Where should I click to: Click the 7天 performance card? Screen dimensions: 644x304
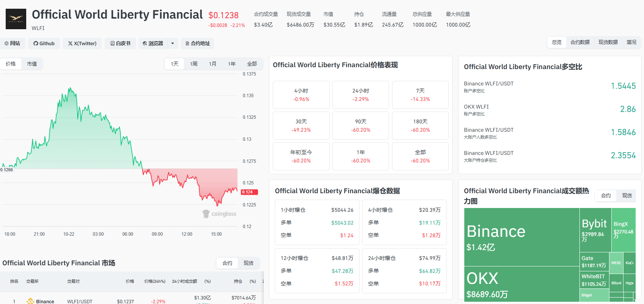(x=420, y=95)
